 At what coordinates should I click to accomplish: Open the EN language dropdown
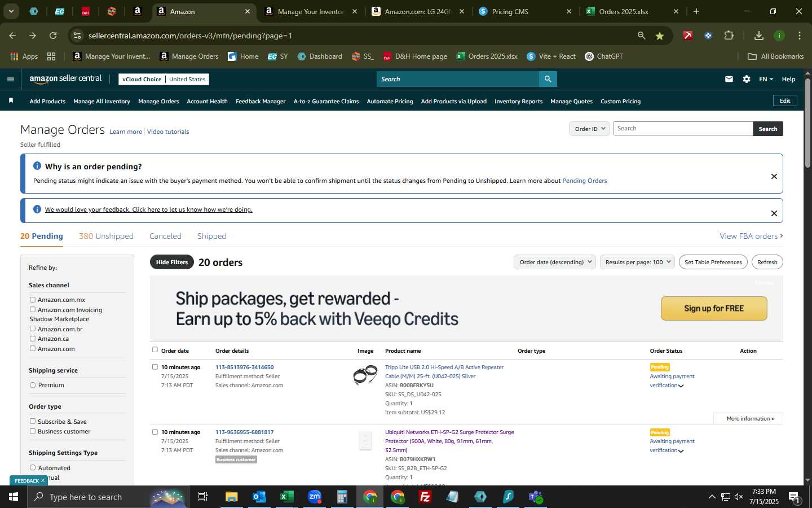pos(766,79)
